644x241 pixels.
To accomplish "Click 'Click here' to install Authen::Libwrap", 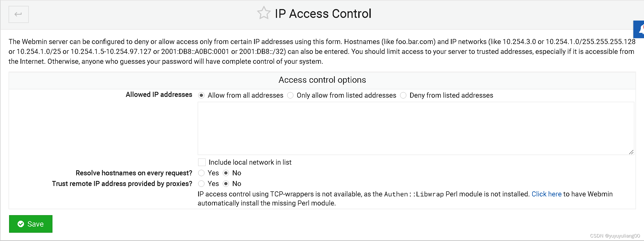I will 547,194.
